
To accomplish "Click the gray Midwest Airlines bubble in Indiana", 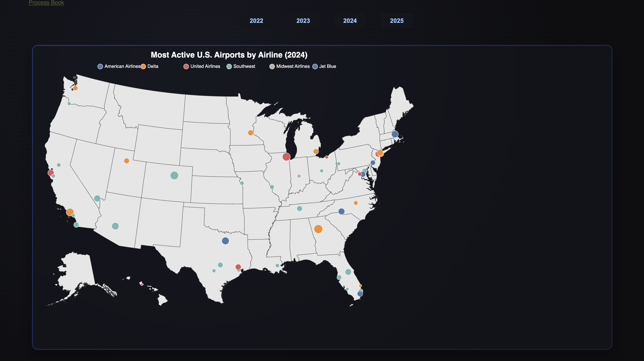I will pyautogui.click(x=299, y=176).
